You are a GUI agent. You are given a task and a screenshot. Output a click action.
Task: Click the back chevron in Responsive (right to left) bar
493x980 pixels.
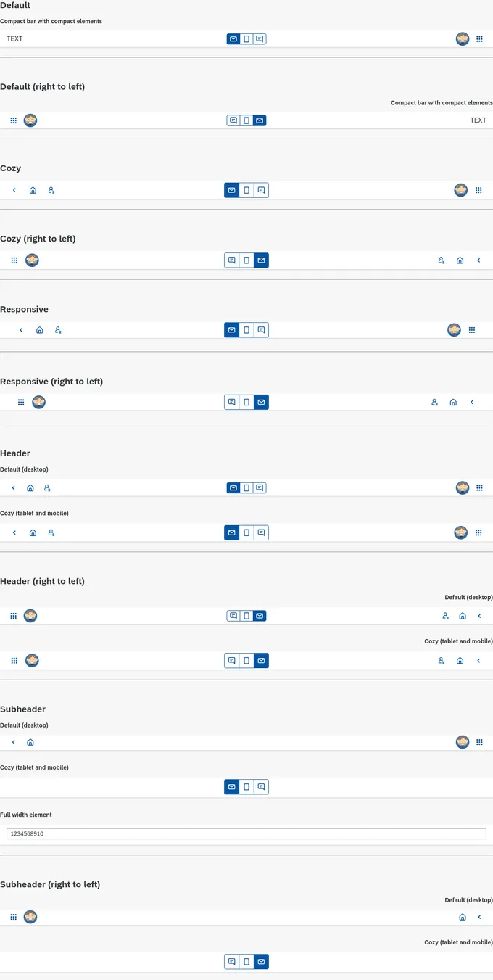[472, 402]
